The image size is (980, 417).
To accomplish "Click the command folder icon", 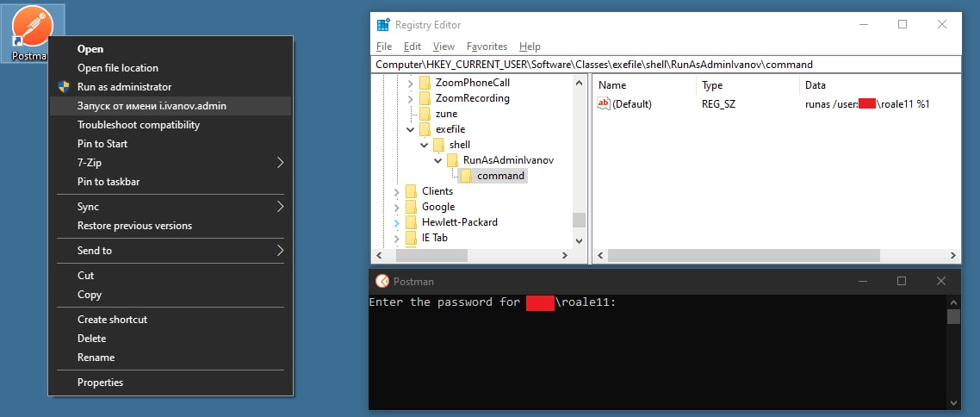I will pyautogui.click(x=466, y=176).
